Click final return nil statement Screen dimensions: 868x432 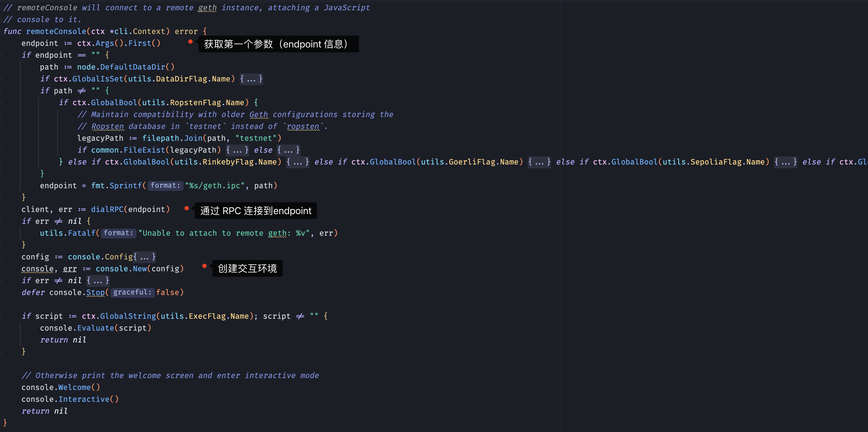(45, 412)
